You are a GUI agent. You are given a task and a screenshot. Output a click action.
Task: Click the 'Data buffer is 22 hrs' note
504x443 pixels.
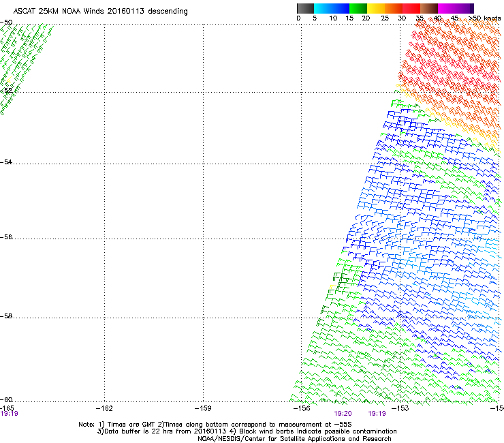coord(247,431)
